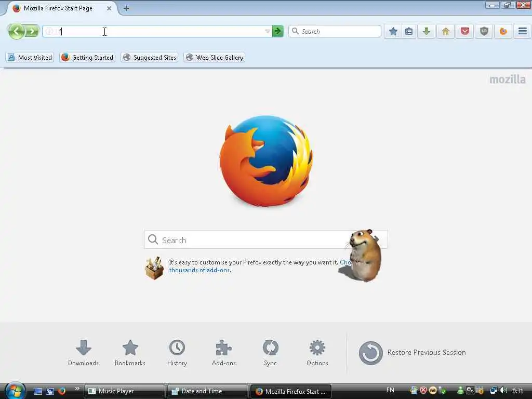Switch to Date and Time taskbar window
Image resolution: width=532 pixels, height=399 pixels.
[x=208, y=391]
